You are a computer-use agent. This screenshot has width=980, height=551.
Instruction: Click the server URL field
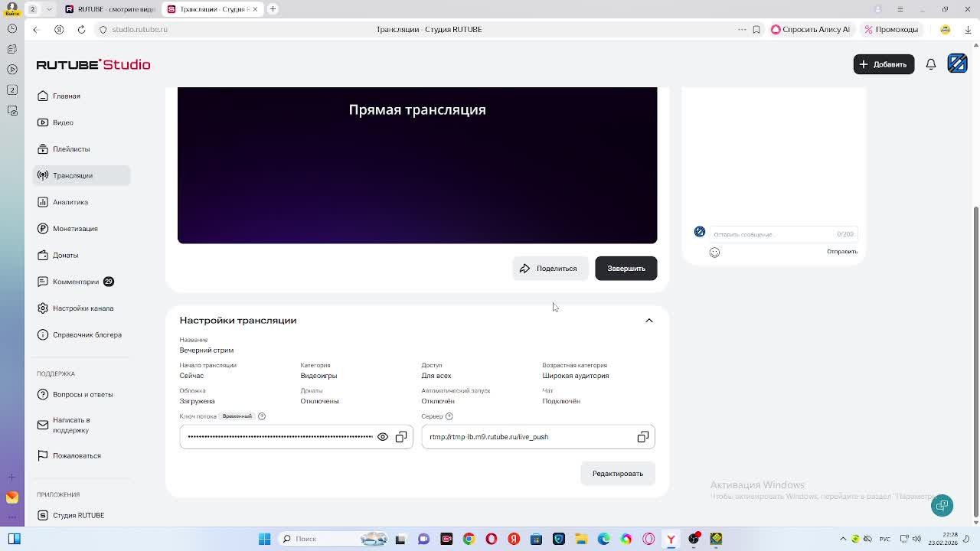point(538,437)
